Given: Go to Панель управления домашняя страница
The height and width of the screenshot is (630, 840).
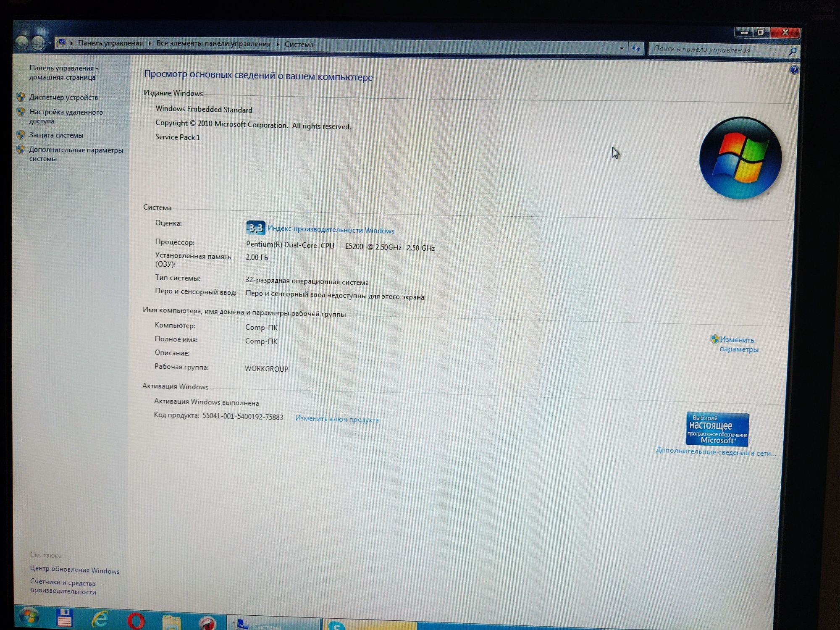Looking at the screenshot, I should click(x=64, y=72).
